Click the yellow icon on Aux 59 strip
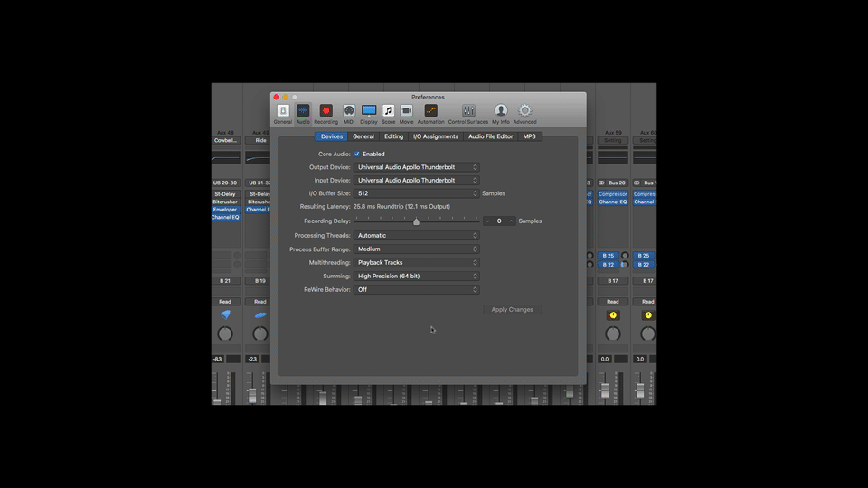 (613, 314)
